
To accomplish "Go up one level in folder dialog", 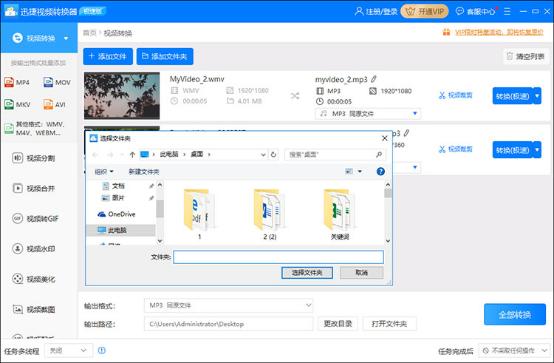I will coord(132,154).
